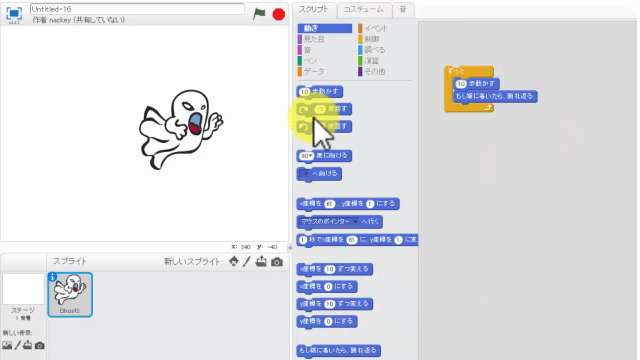Select the 演算 block category
Screen dimensions: 640x360
[x=371, y=61]
